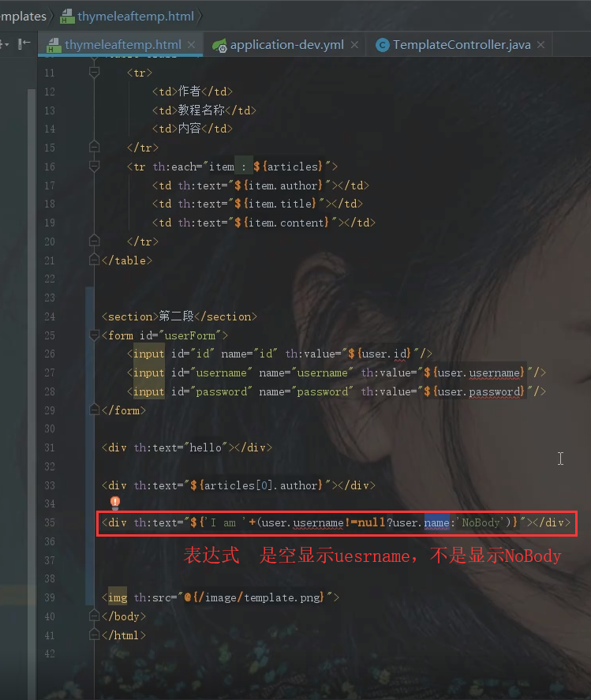Viewport: 591px width, 700px height.
Task: Click 'user.username' underlined on line 35
Action: (x=303, y=522)
